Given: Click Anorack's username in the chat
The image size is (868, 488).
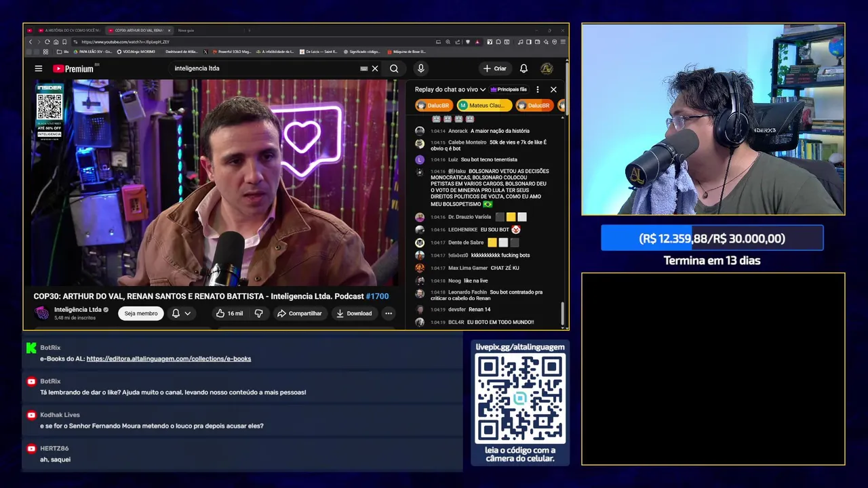Looking at the screenshot, I should point(458,131).
